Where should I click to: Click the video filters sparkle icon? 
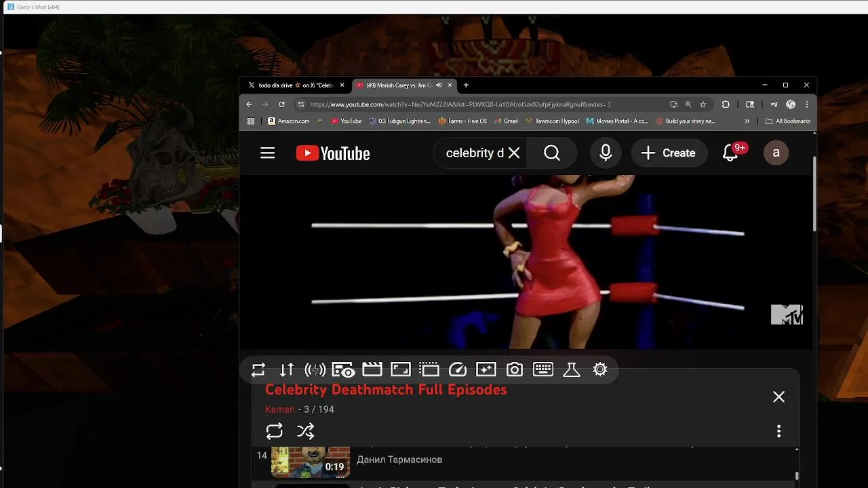[486, 369]
